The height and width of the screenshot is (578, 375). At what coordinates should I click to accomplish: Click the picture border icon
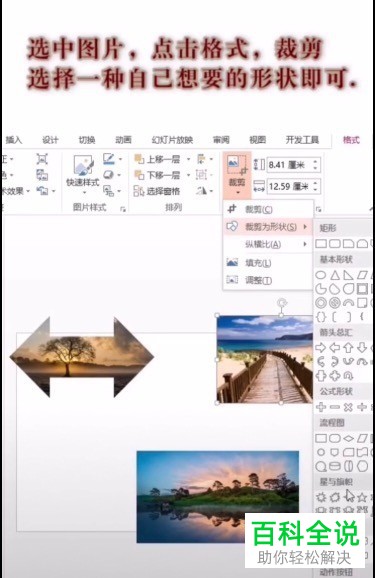(x=109, y=159)
